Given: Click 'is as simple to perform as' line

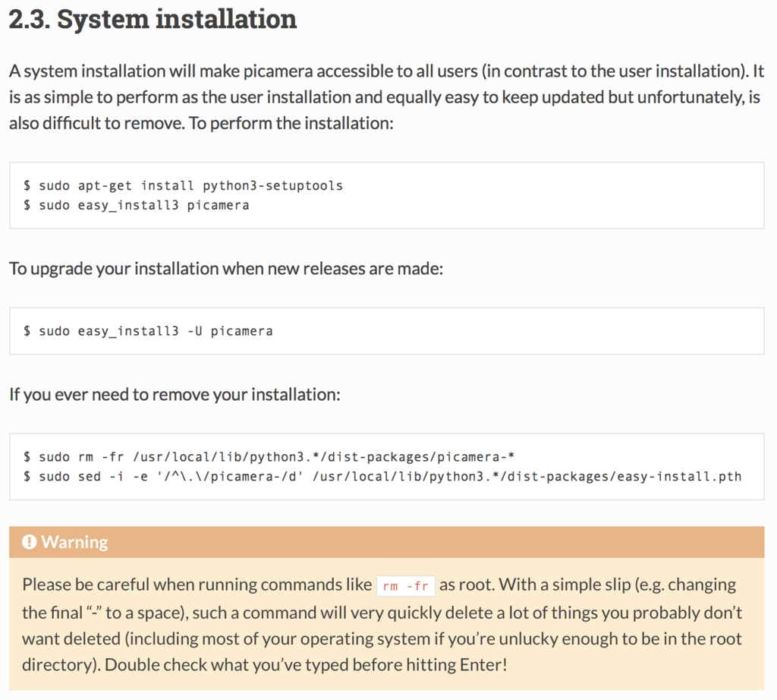Looking at the screenshot, I should pyautogui.click(x=385, y=97).
